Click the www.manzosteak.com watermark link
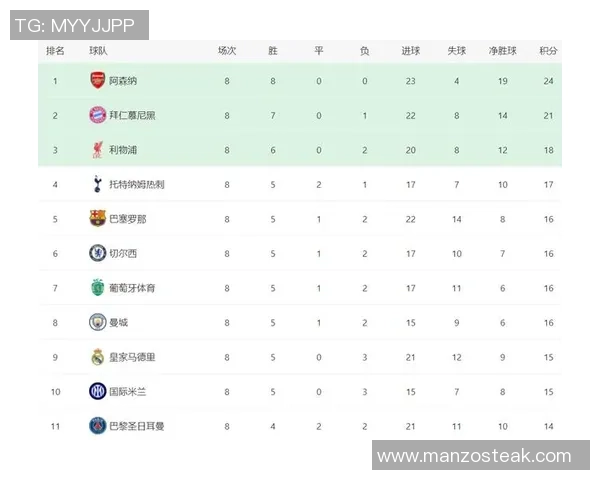The image size is (600, 480). click(480, 456)
